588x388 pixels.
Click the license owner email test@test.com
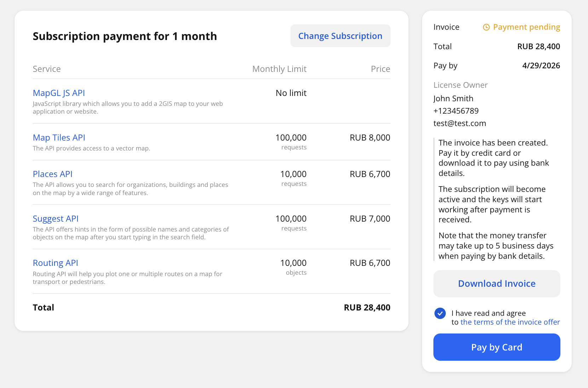(460, 123)
